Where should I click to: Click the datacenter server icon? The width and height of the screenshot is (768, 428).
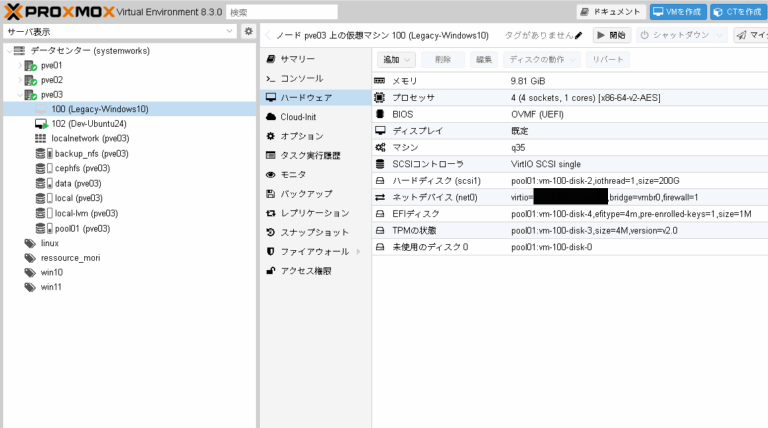tap(19, 51)
